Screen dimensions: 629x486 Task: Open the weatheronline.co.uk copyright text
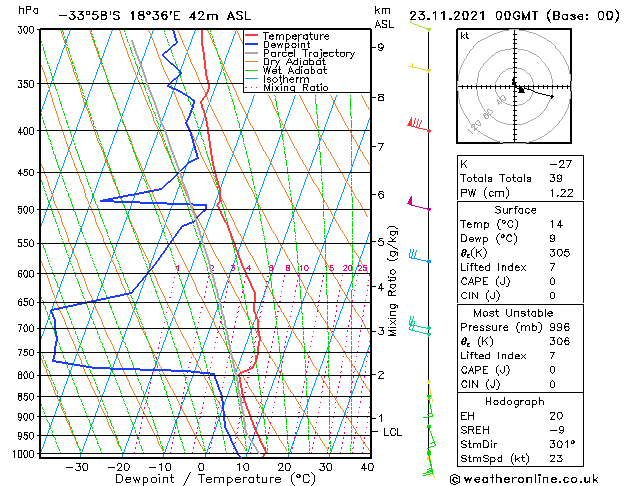tap(524, 479)
